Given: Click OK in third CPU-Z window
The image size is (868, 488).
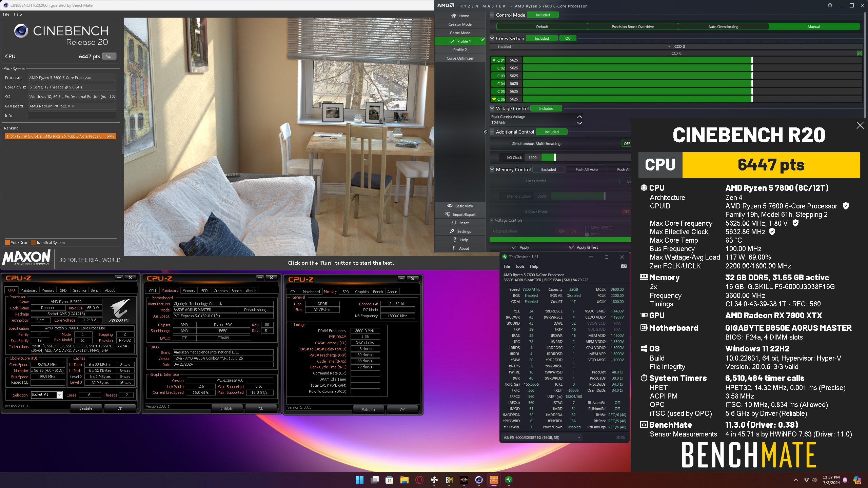Looking at the screenshot, I should pyautogui.click(x=402, y=410).
